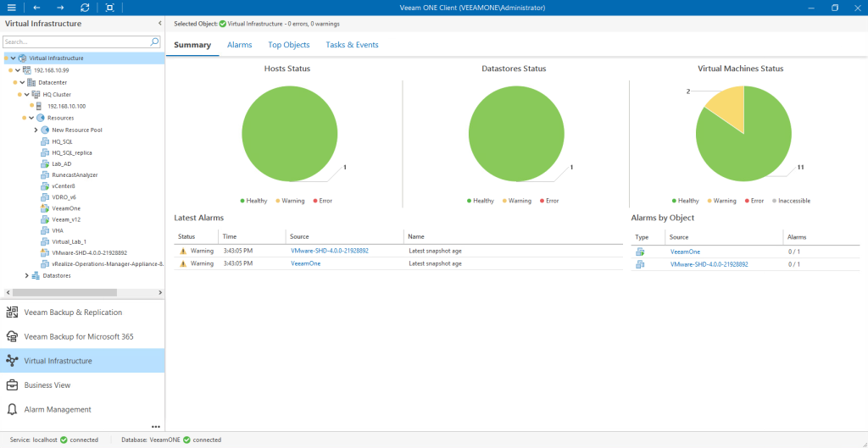Click the HQ_SQL virtual machine icon
Screen dimensions: 868x448
tap(45, 141)
